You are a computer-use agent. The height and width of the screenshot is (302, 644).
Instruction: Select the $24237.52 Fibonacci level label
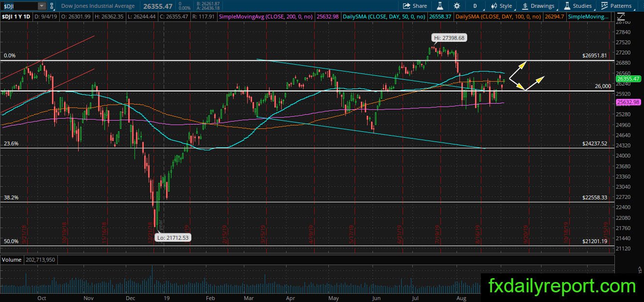point(594,143)
